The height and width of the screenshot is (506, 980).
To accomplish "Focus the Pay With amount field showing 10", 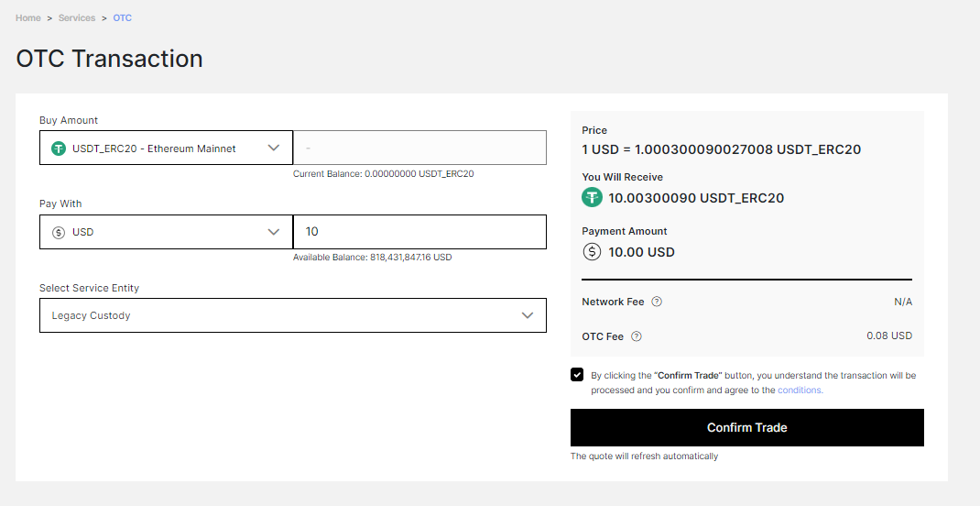I will [x=420, y=232].
